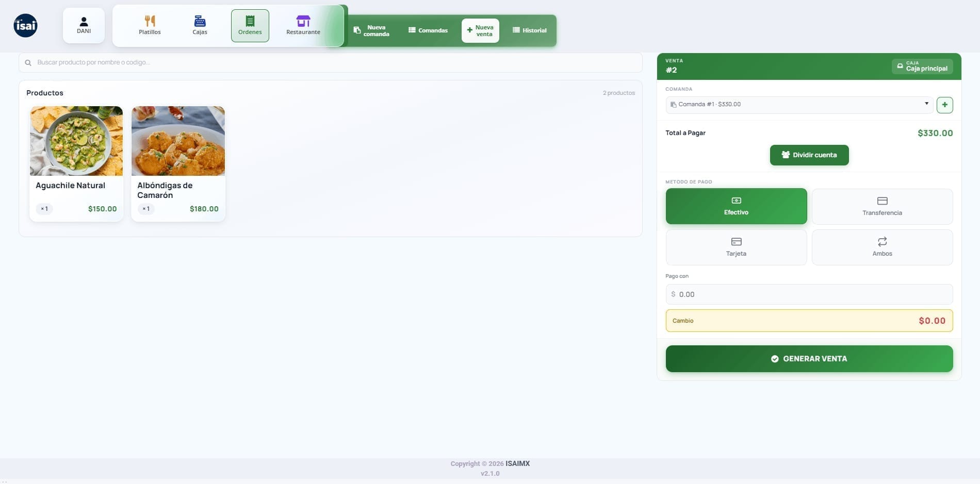
Task: Open the Cajas register section
Action: [200, 25]
